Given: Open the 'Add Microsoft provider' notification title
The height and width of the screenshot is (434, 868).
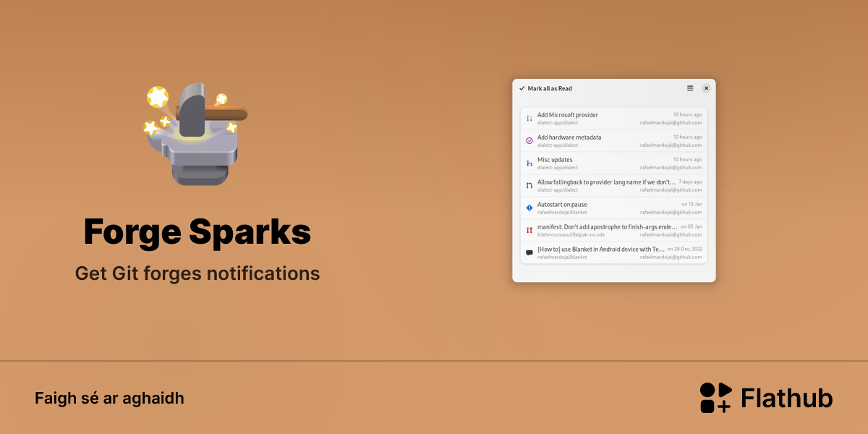Looking at the screenshot, I should (x=568, y=115).
